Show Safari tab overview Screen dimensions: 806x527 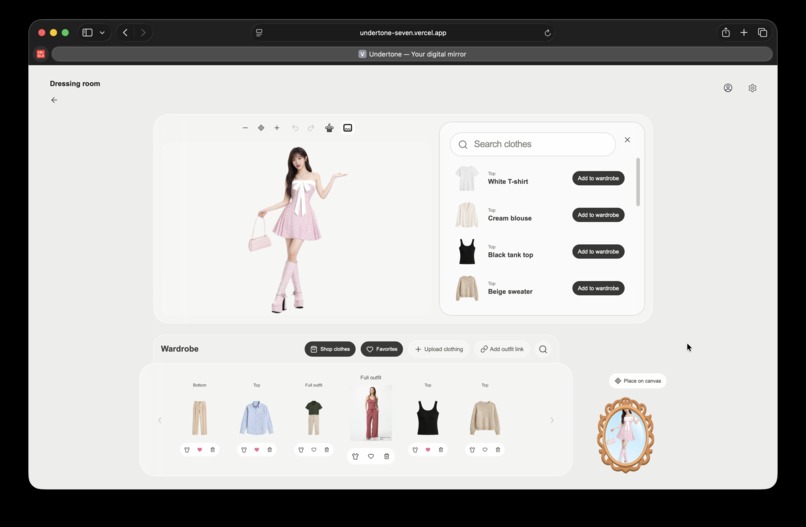click(x=762, y=32)
